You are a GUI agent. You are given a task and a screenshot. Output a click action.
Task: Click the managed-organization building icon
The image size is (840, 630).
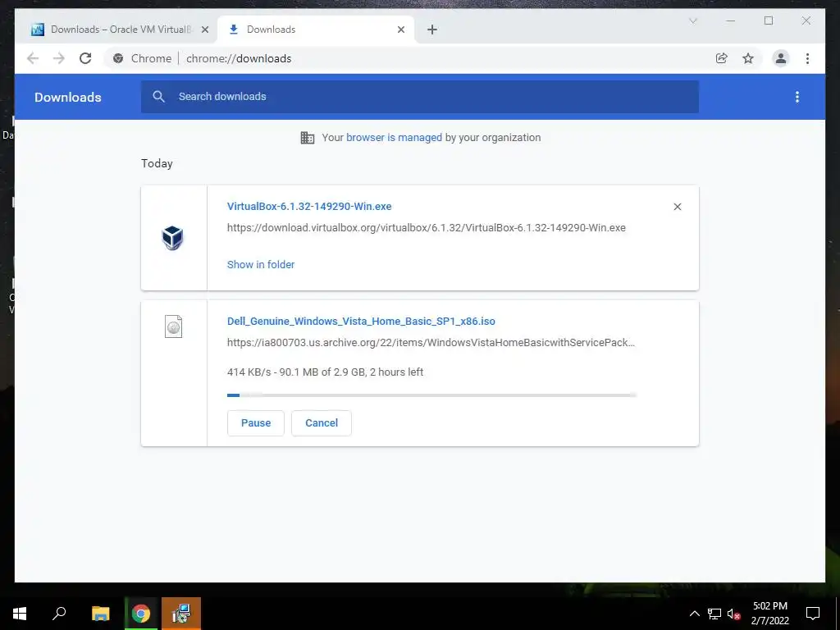point(308,138)
